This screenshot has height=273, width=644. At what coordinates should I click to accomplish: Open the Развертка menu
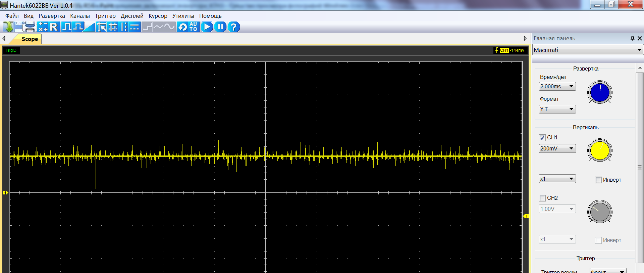(52, 16)
